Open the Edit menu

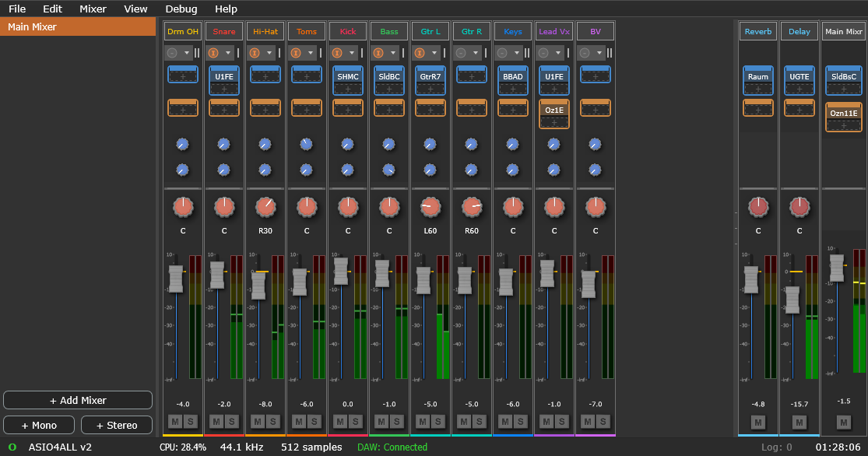pos(53,9)
